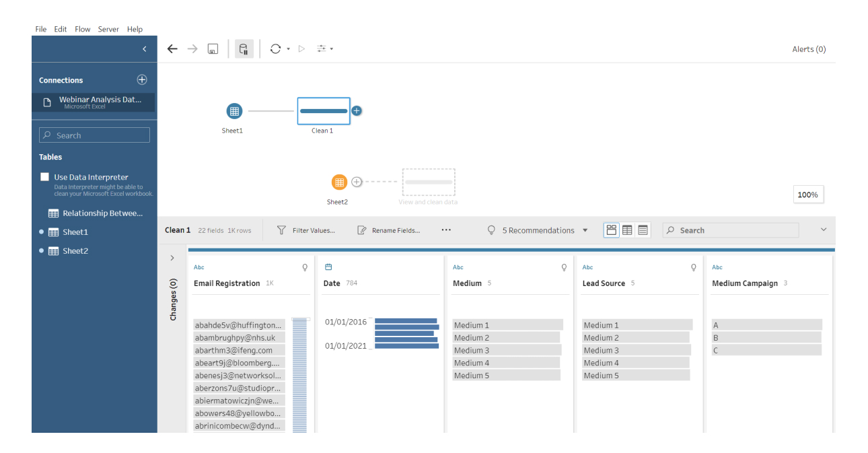
Task: Select the Sheet1 input step node
Action: pyautogui.click(x=233, y=111)
